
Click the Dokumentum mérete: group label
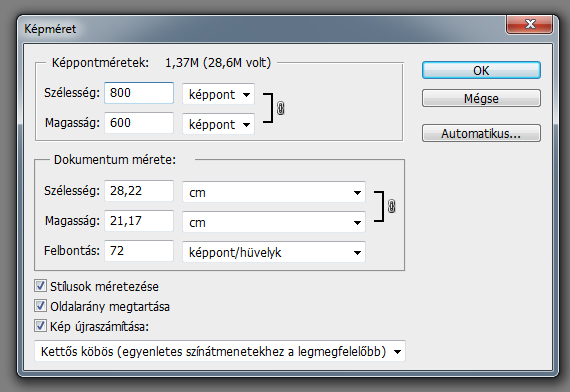(115, 160)
